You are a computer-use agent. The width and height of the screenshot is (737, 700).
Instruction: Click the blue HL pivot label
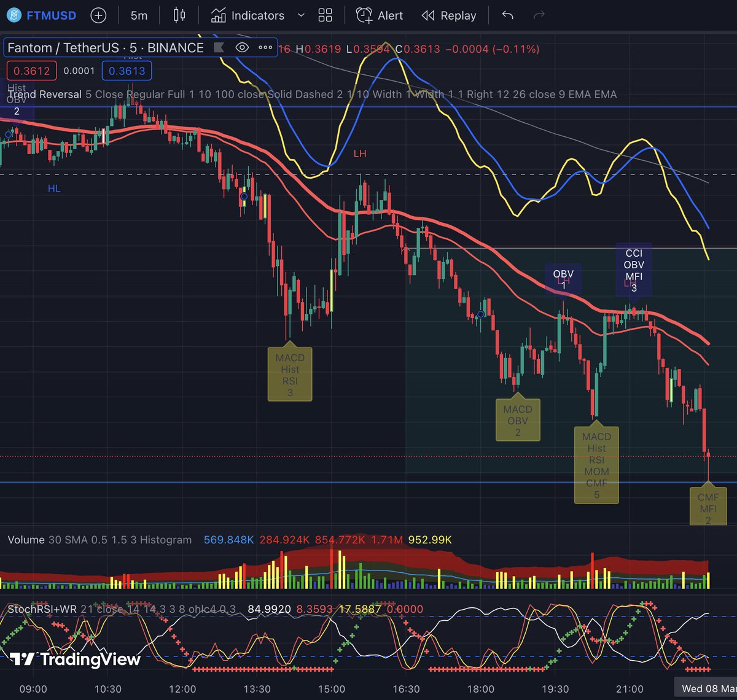pyautogui.click(x=54, y=189)
